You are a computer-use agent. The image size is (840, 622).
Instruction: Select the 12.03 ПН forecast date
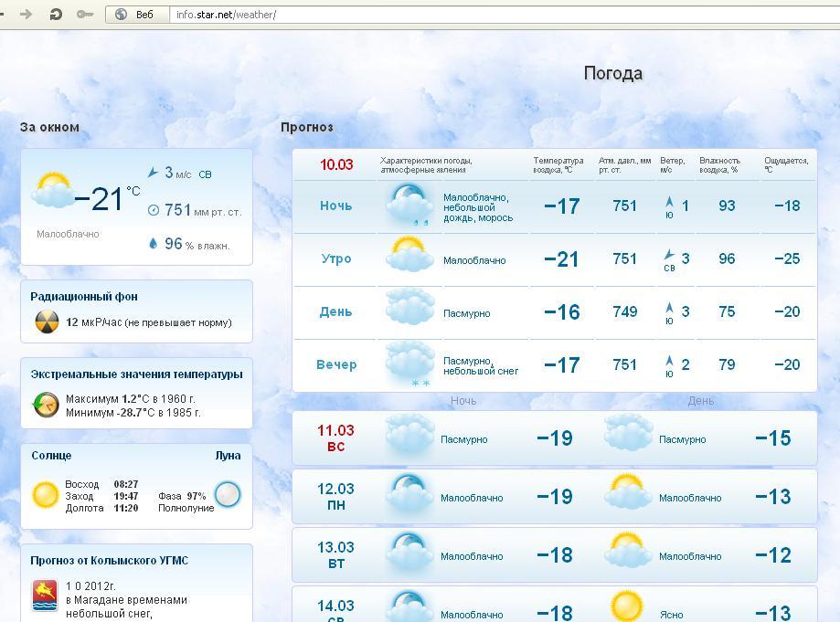click(335, 497)
